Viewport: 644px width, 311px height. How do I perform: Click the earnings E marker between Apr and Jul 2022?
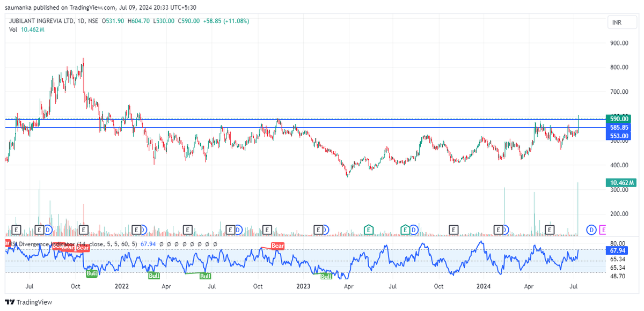click(188, 229)
